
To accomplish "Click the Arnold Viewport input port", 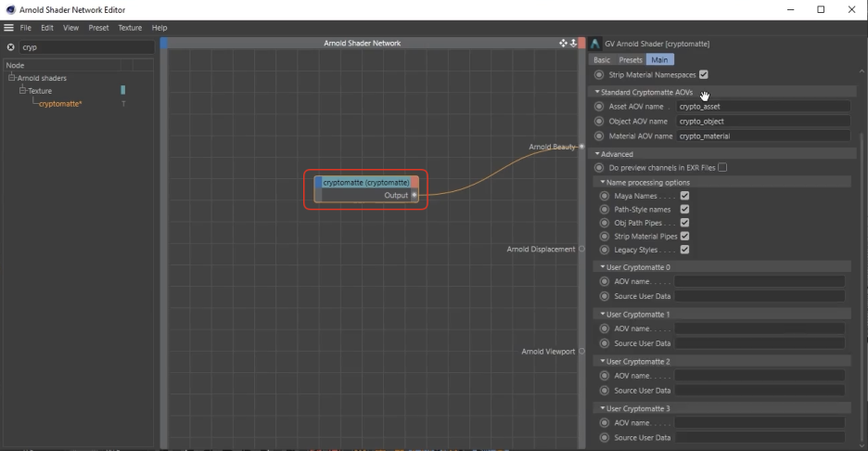I will [x=581, y=352].
